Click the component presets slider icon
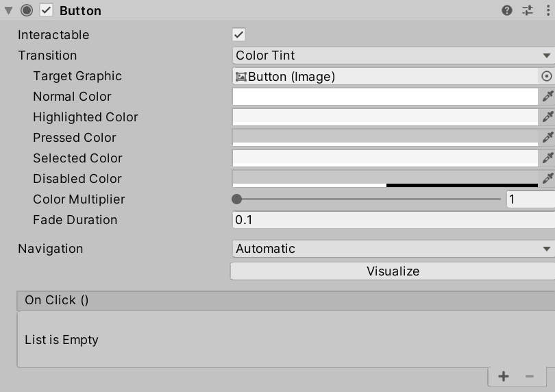This screenshot has width=555, height=392. [x=528, y=10]
